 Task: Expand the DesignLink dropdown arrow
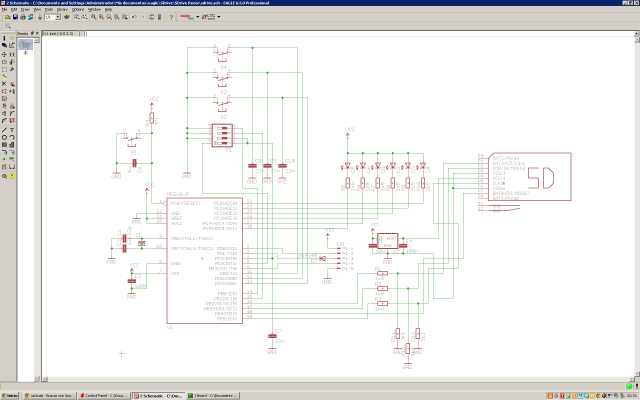click(x=198, y=17)
